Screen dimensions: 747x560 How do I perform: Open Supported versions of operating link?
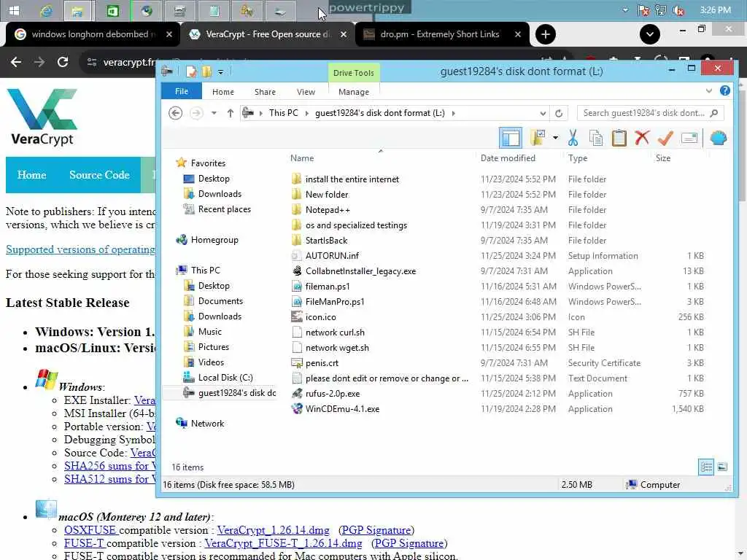80,249
